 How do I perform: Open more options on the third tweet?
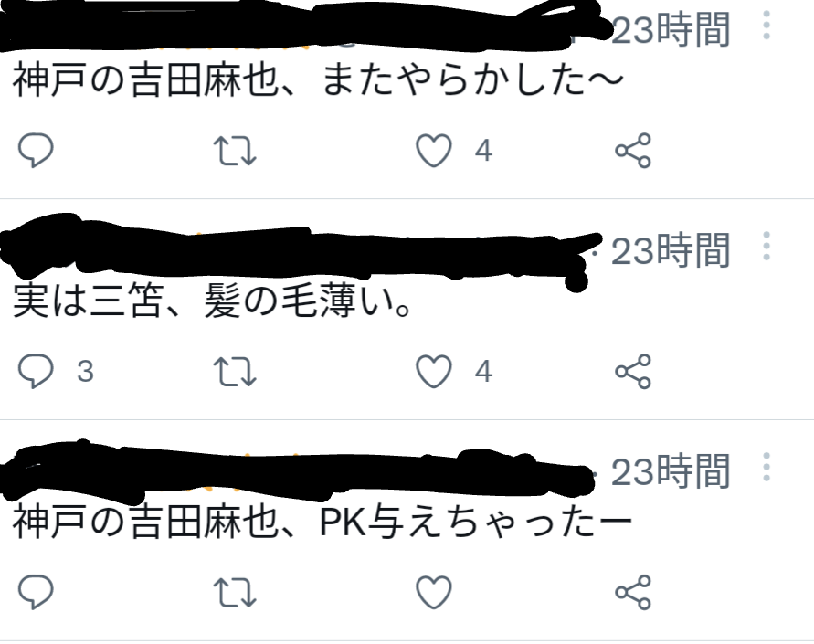[766, 467]
